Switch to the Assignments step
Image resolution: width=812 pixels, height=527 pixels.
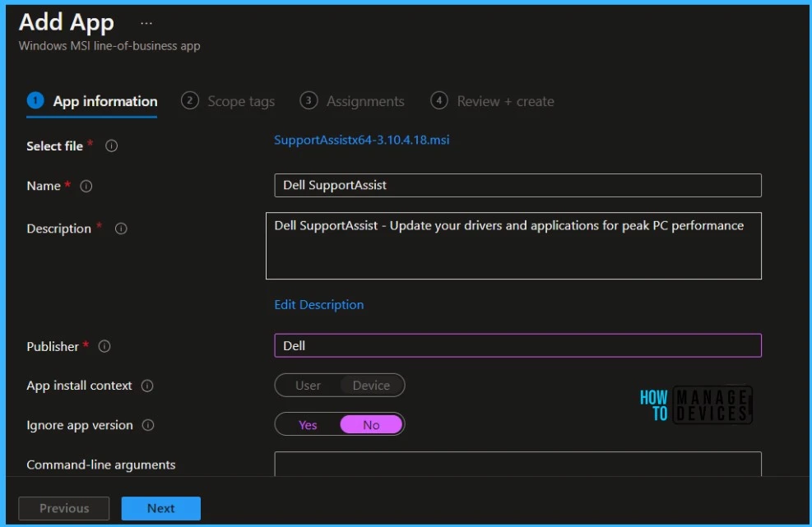click(352, 101)
